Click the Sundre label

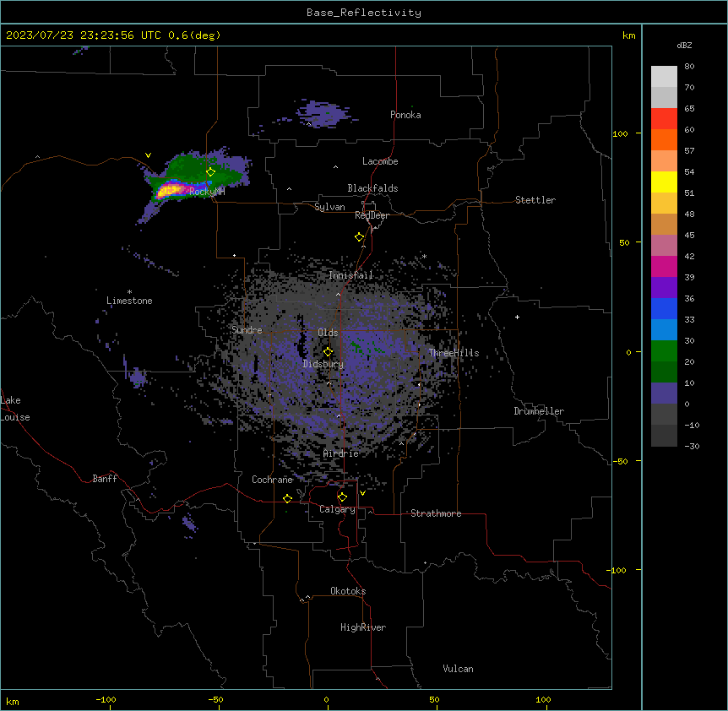click(247, 330)
